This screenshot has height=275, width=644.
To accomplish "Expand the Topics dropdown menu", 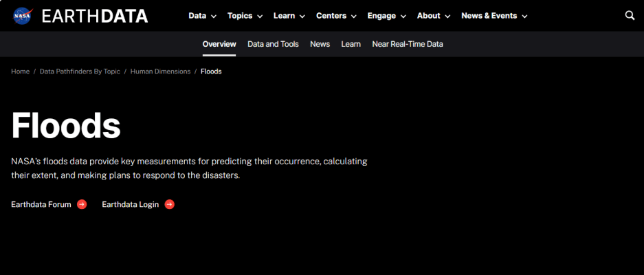I will [245, 16].
